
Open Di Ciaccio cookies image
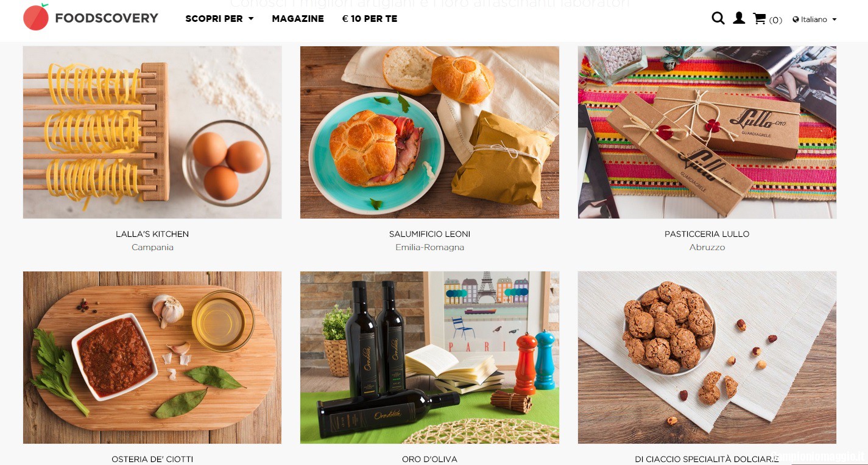coord(707,357)
